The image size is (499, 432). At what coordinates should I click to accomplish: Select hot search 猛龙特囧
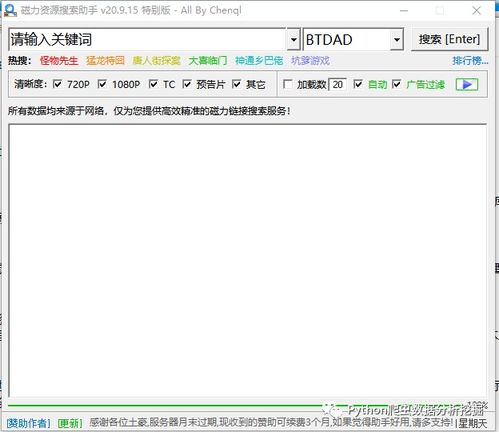click(105, 61)
